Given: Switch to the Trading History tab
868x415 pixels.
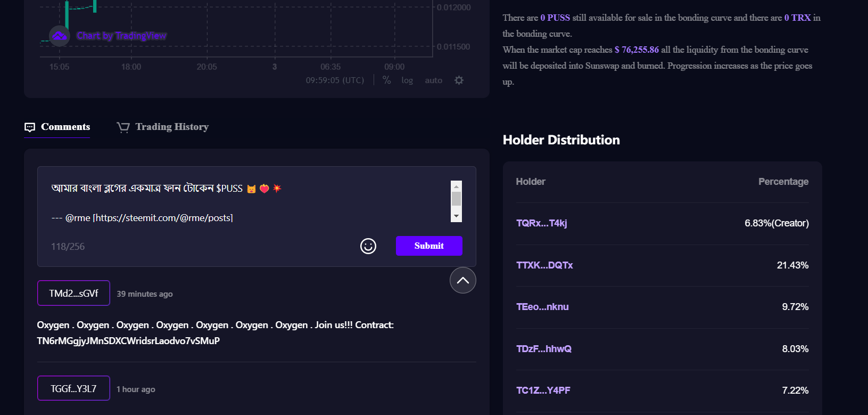Looking at the screenshot, I should [x=162, y=127].
